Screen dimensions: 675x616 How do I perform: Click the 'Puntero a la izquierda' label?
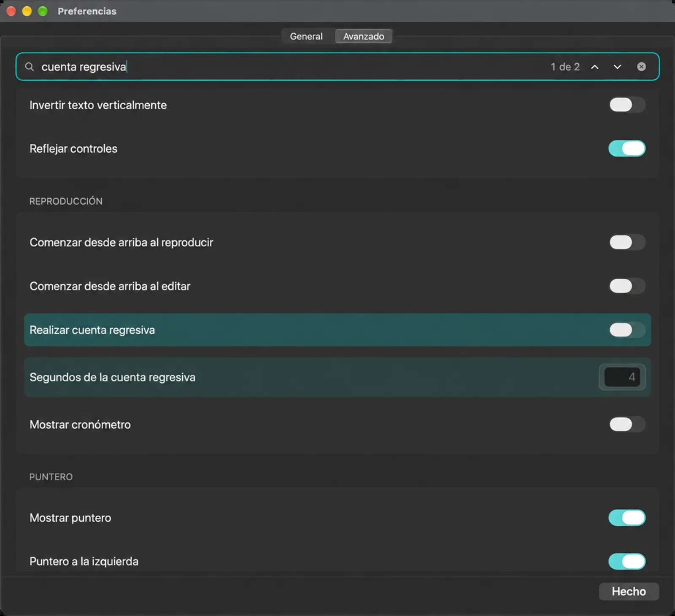(x=84, y=562)
